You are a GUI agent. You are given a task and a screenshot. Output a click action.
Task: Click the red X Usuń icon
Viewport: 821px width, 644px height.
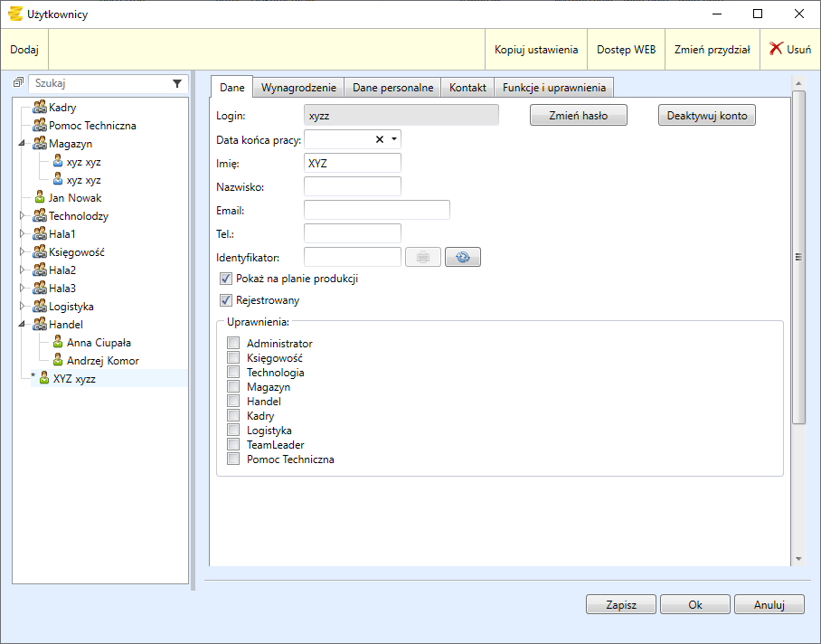click(x=776, y=50)
